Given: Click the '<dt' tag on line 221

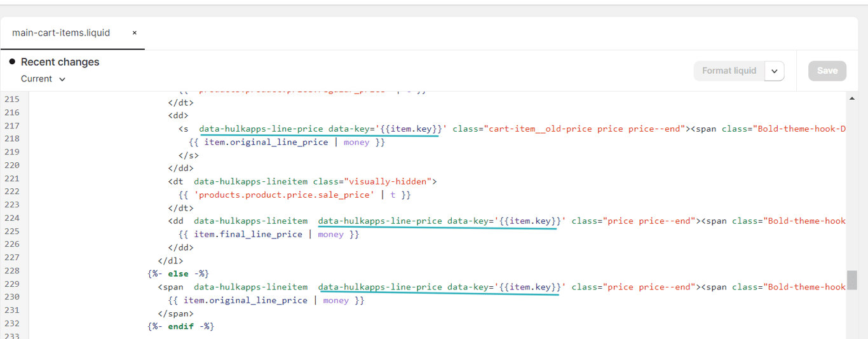Looking at the screenshot, I should (x=176, y=181).
